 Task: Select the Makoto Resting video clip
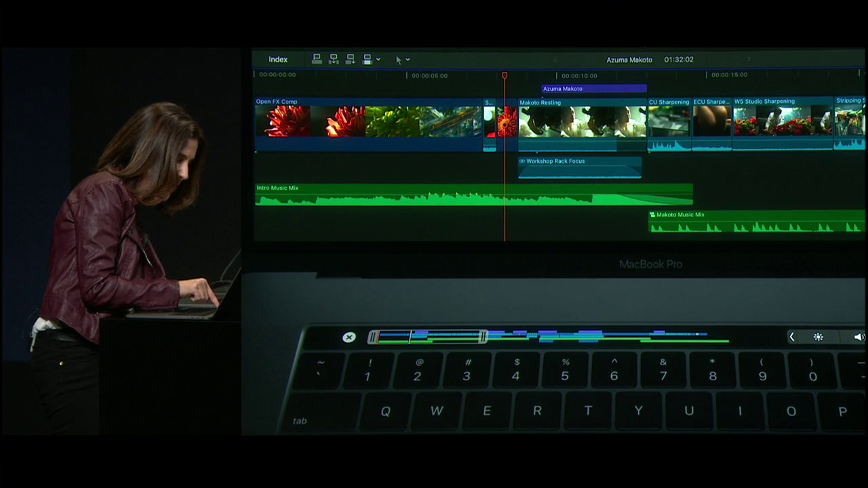[x=582, y=122]
